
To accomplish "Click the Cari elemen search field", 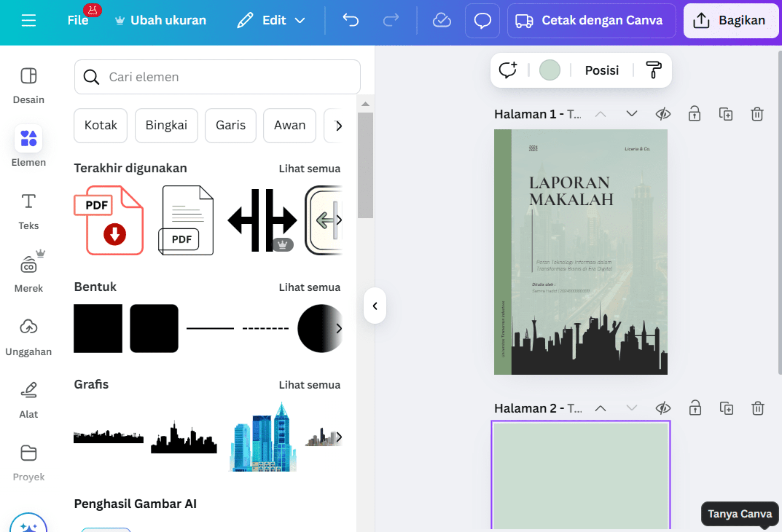I will (217, 77).
